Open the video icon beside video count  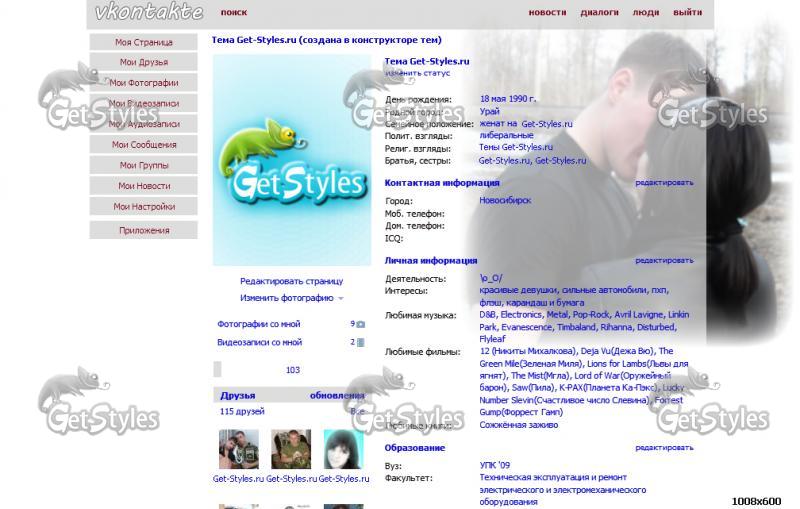click(361, 342)
